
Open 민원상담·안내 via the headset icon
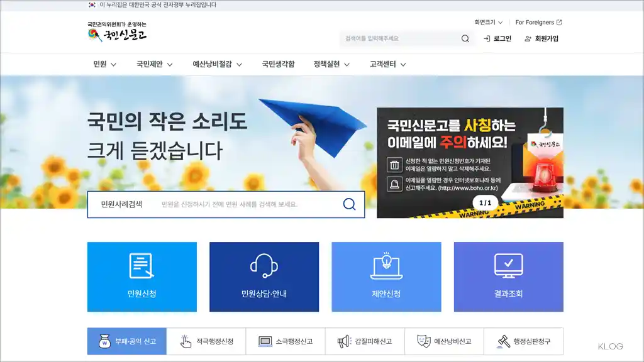(264, 266)
